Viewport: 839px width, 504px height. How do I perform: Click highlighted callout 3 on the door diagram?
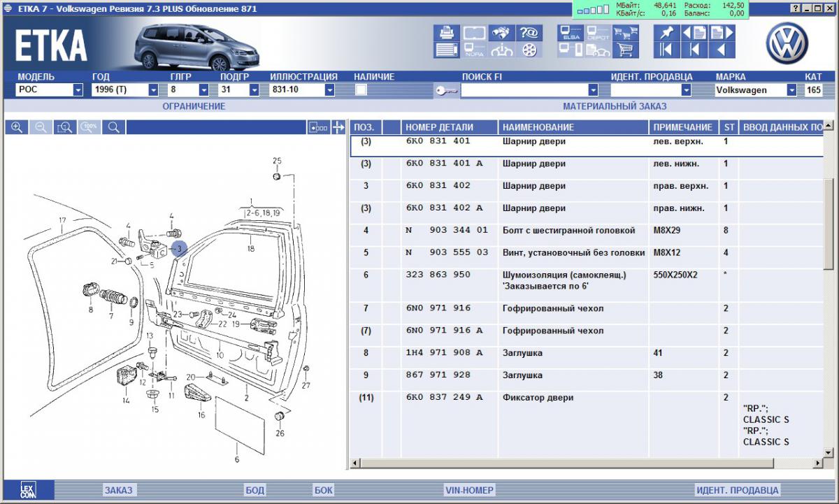pos(178,248)
